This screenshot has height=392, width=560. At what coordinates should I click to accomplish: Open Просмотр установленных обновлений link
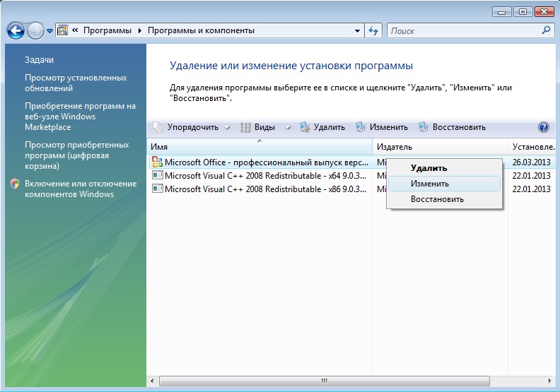point(76,83)
